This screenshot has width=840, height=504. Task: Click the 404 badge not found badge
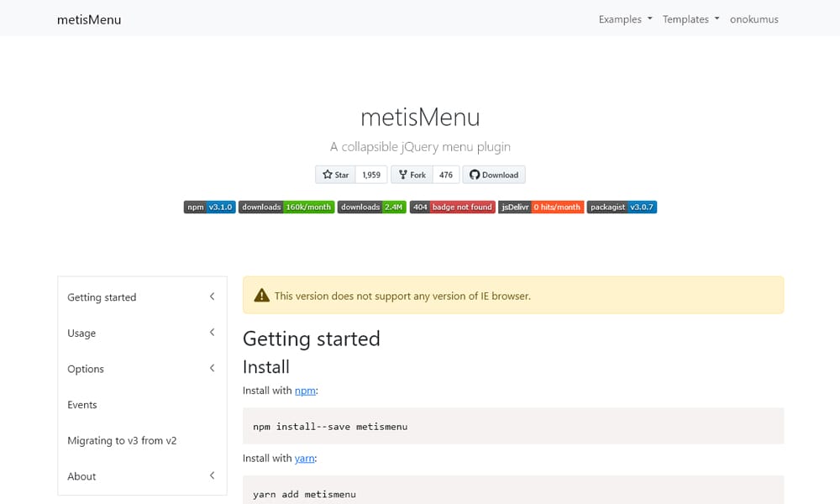point(453,207)
